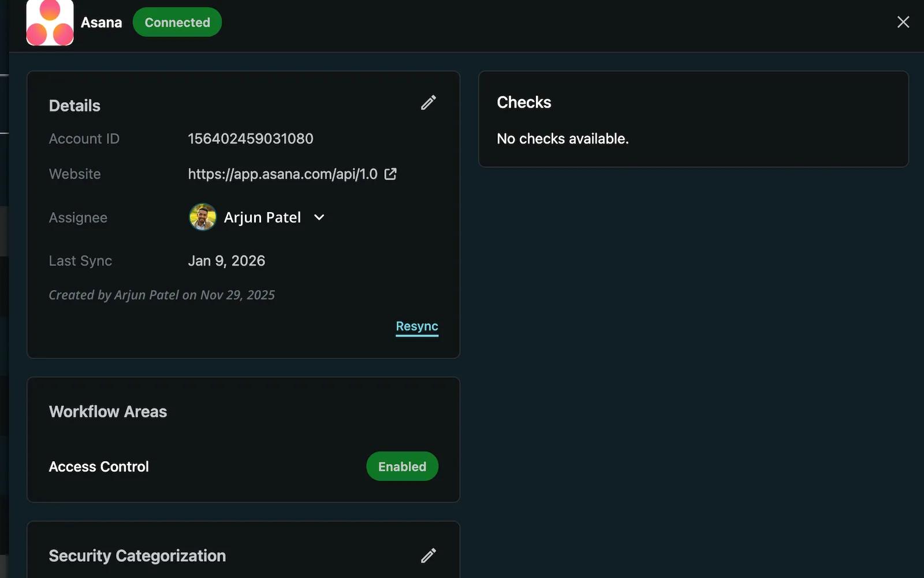Select the Account ID number 156402459031080
The height and width of the screenshot is (578, 924).
point(251,139)
